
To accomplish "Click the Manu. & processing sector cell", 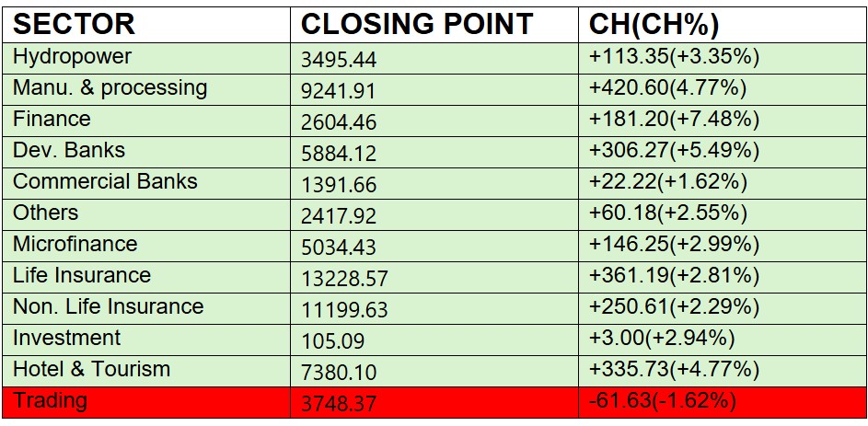I will coord(110,88).
